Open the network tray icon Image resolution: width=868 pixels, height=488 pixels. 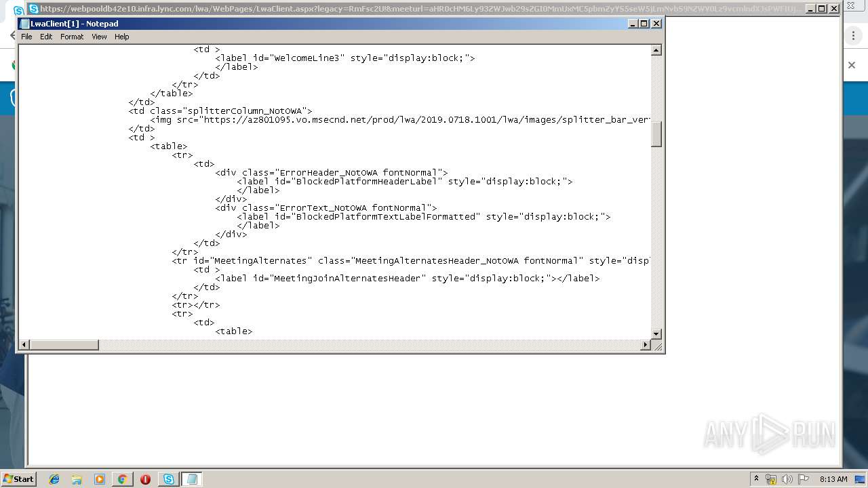pyautogui.click(x=771, y=479)
